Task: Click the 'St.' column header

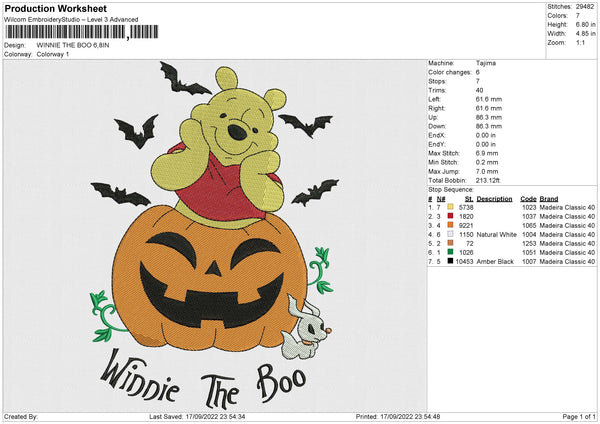Action: (x=469, y=199)
